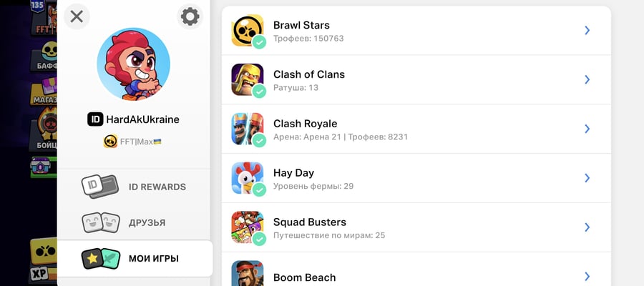Viewport: 644px width, 286px height.
Task: Expand the Hay Day row chevron
Action: (587, 178)
